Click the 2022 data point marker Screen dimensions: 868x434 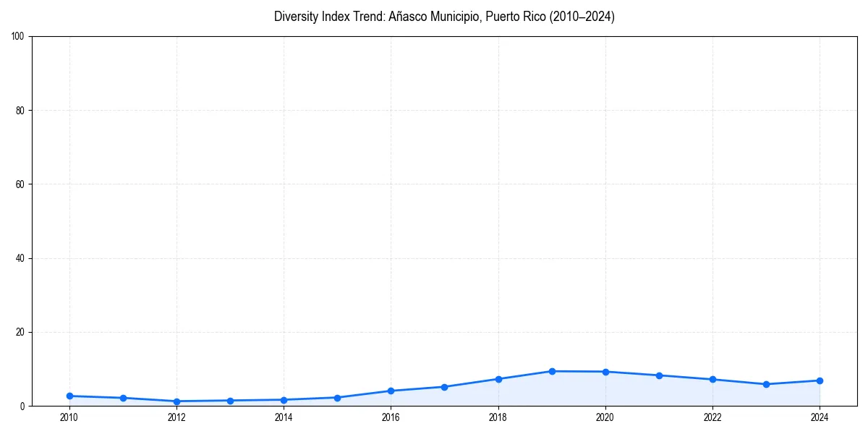712,379
